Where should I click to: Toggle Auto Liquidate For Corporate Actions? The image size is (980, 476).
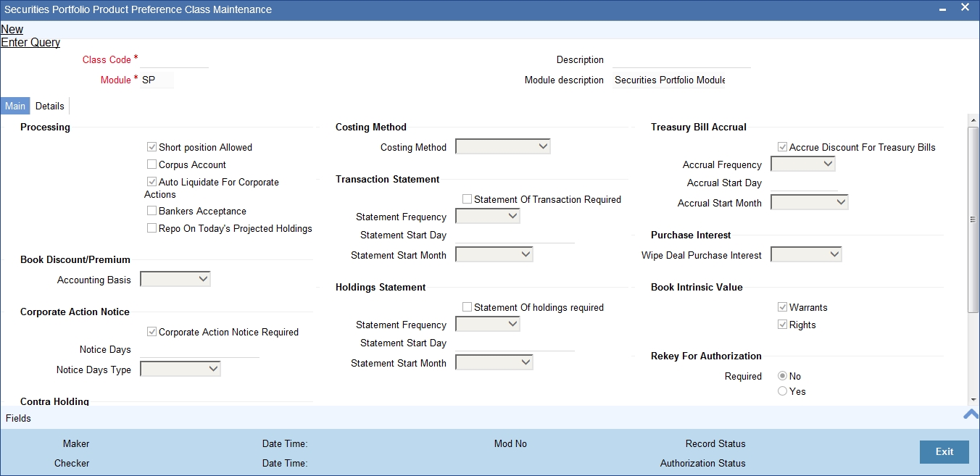pyautogui.click(x=151, y=182)
